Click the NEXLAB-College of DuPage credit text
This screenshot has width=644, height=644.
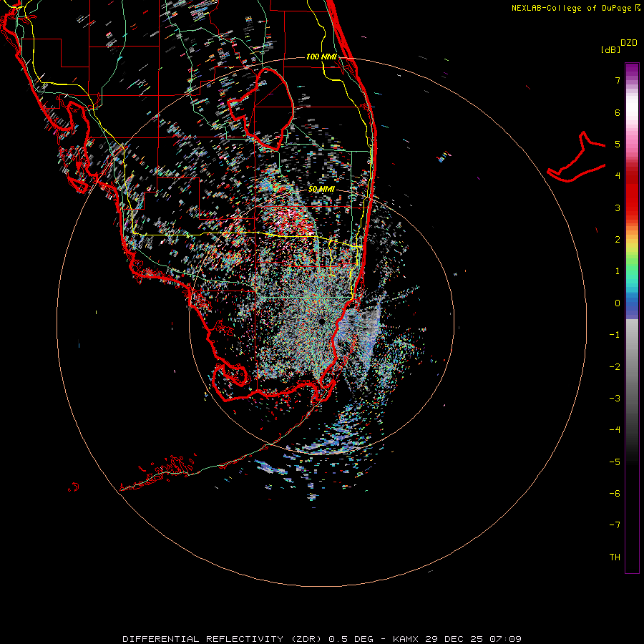(x=573, y=8)
